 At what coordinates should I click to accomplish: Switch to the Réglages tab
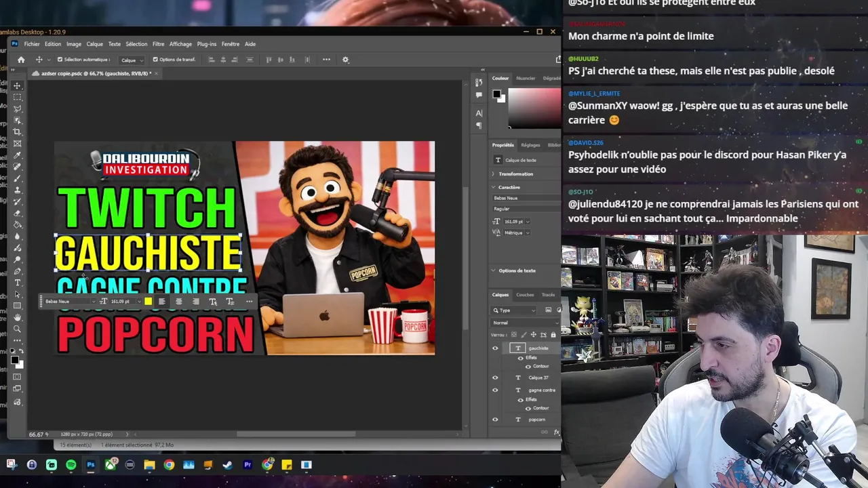point(530,145)
